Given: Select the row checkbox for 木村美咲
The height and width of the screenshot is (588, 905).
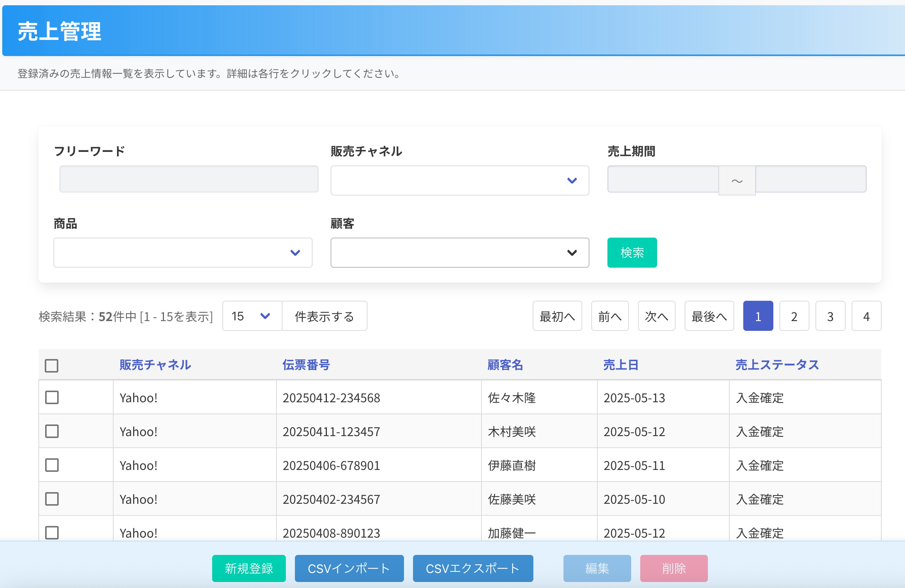Looking at the screenshot, I should 52,431.
